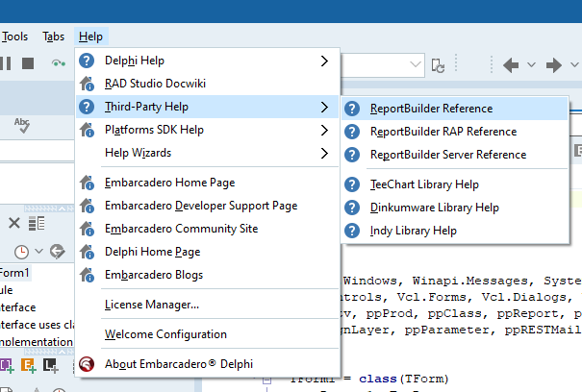This screenshot has height=392, width=582.
Task: Pause the running program
Action: (x=6, y=63)
